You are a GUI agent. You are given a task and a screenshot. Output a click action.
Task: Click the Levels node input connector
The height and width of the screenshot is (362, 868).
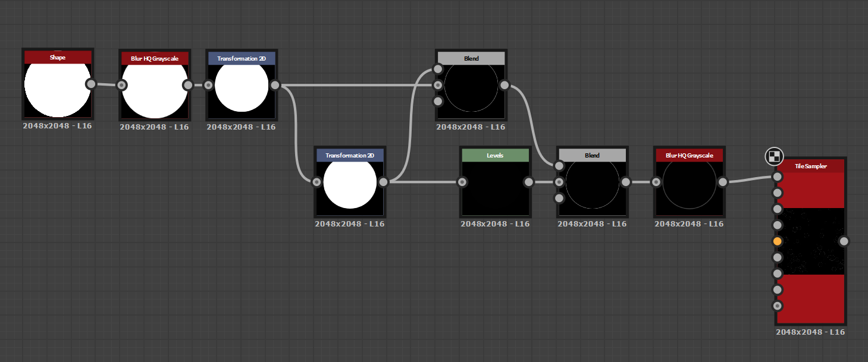click(462, 182)
